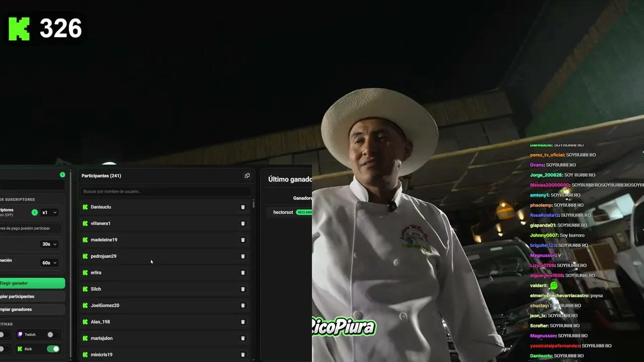Click perez_tv_oficial username in chat
Screen dimensions: 644x362
[x=547, y=155]
